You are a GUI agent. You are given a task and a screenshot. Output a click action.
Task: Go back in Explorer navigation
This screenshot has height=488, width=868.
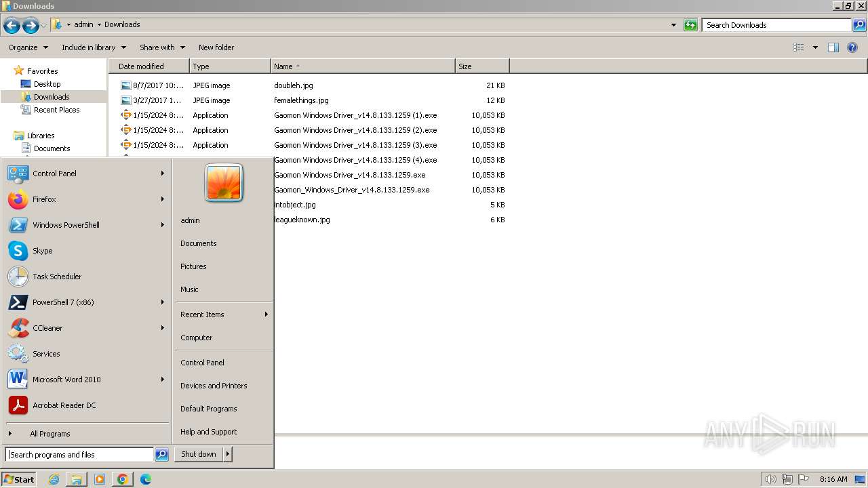tap(12, 26)
